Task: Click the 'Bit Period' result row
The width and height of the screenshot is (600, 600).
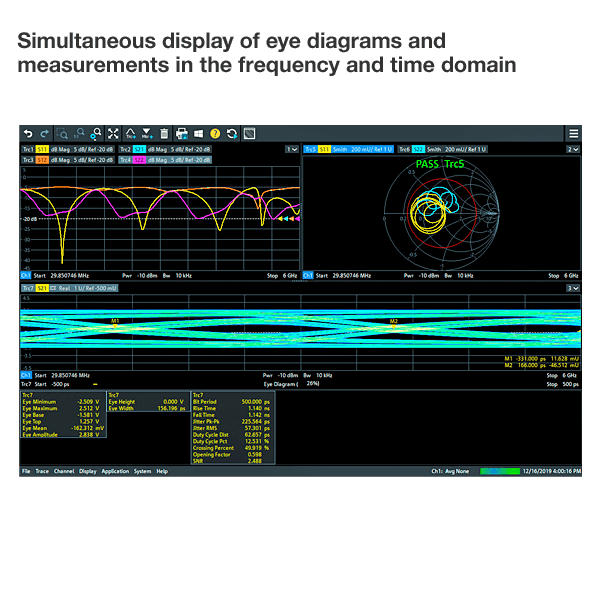Action: click(x=231, y=402)
